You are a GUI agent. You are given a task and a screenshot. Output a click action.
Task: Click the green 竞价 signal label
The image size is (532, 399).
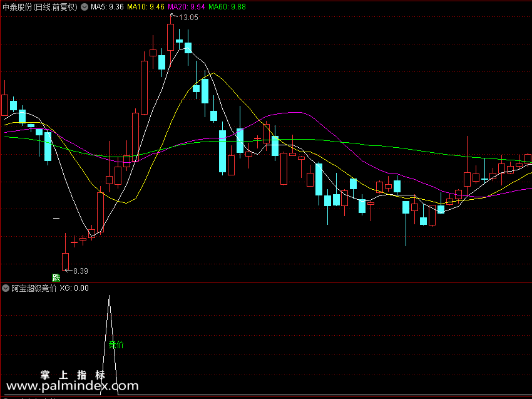(116, 345)
